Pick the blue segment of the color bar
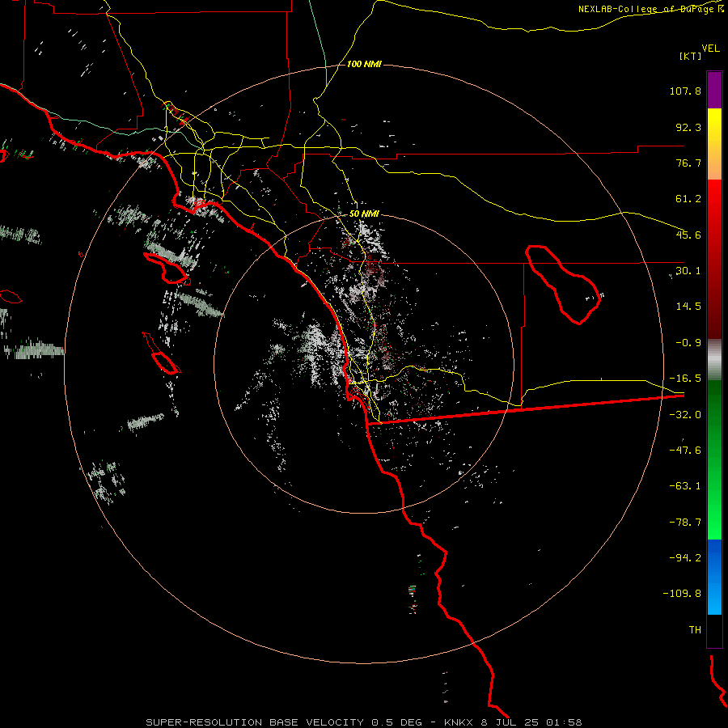Screen dimensions: 728x728 (714, 577)
